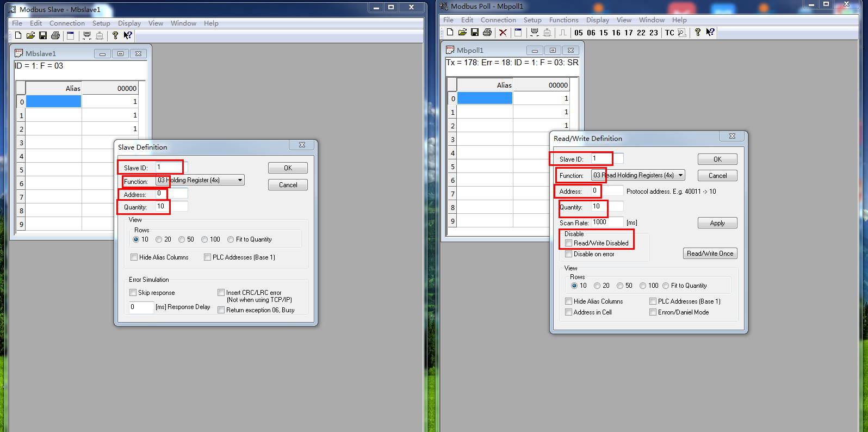The height and width of the screenshot is (432, 868).
Task: Open the Connection menu in Modbus Slave
Action: [67, 23]
